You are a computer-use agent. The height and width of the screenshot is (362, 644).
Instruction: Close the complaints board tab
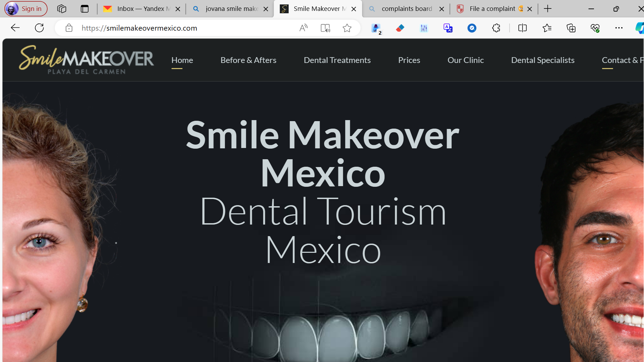(x=441, y=9)
